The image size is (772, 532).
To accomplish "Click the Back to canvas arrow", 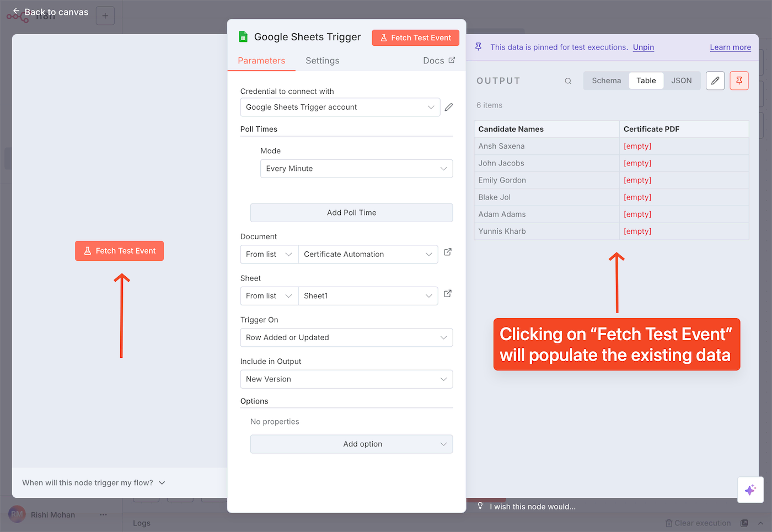I will (17, 12).
